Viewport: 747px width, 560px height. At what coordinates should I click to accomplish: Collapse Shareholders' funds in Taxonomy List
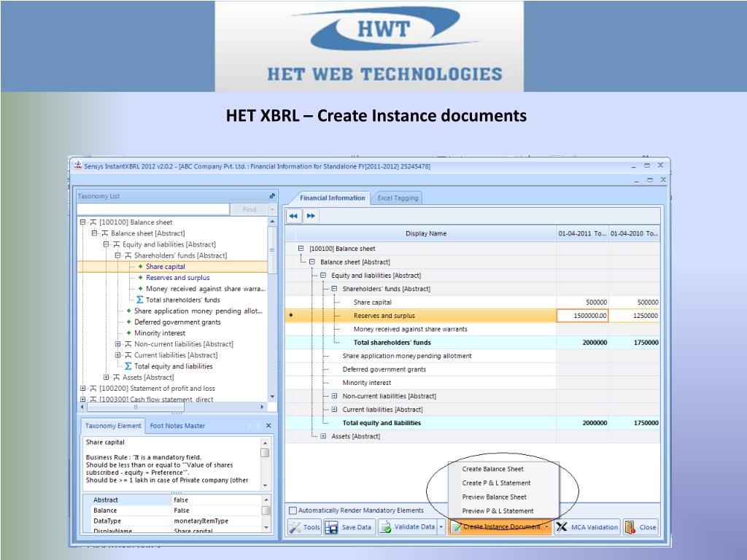[x=117, y=255]
